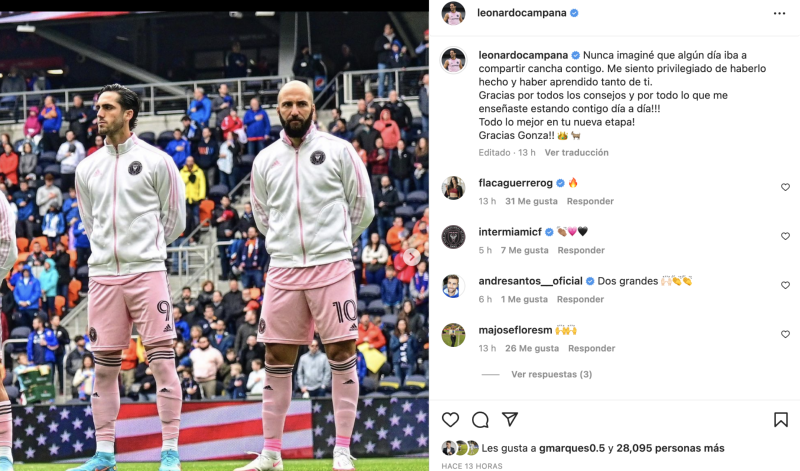The width and height of the screenshot is (800, 471).
Task: Open leonardocampana profile from header username
Action: pos(521,13)
